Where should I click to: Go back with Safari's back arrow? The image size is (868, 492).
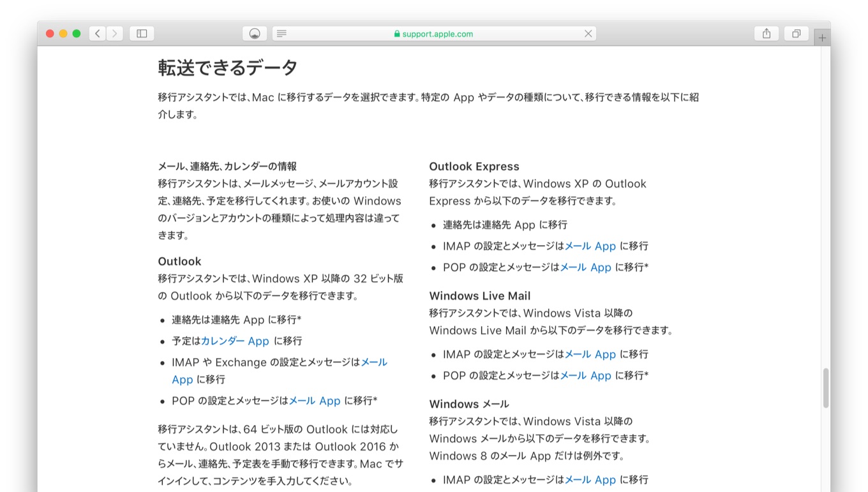point(98,34)
